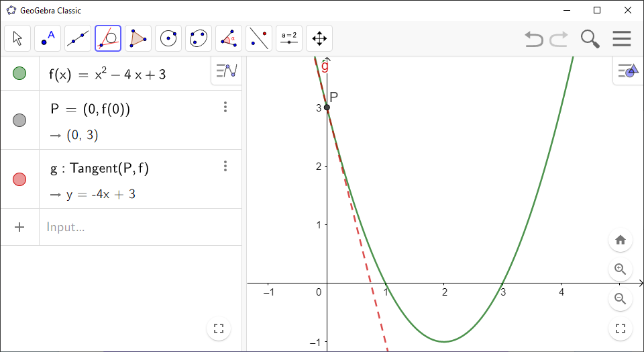Open the three-dot menu for point P
The height and width of the screenshot is (352, 644).
pos(225,107)
